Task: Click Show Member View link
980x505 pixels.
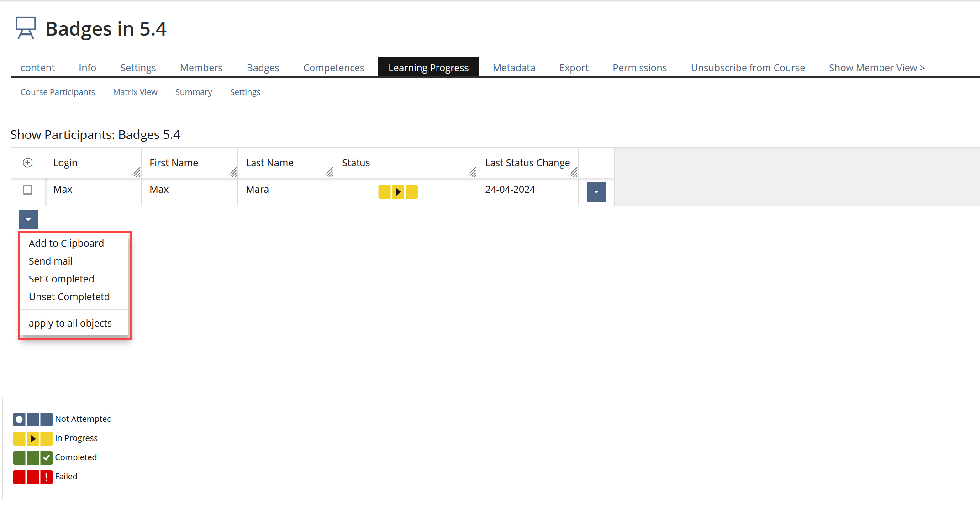Action: pyautogui.click(x=876, y=68)
